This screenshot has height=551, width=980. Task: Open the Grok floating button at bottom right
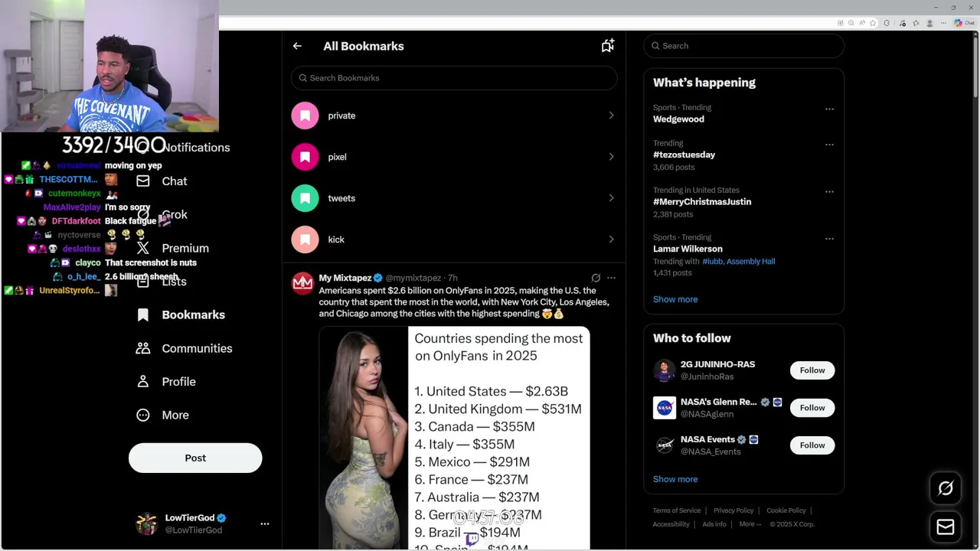tap(946, 488)
